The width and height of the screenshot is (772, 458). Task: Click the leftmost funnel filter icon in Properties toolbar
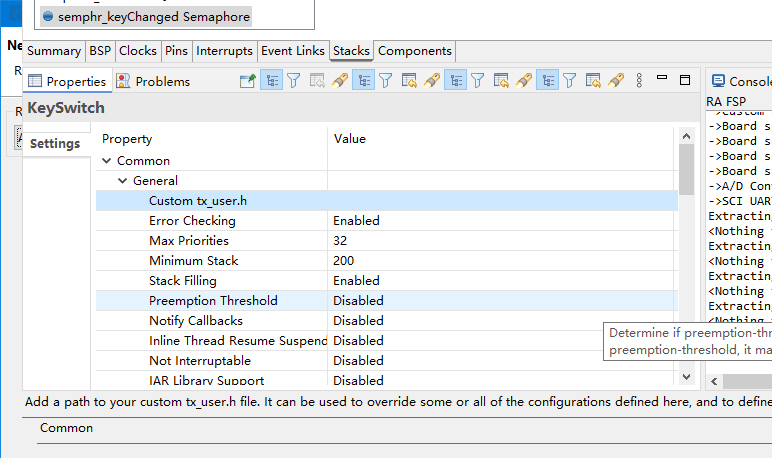click(294, 81)
